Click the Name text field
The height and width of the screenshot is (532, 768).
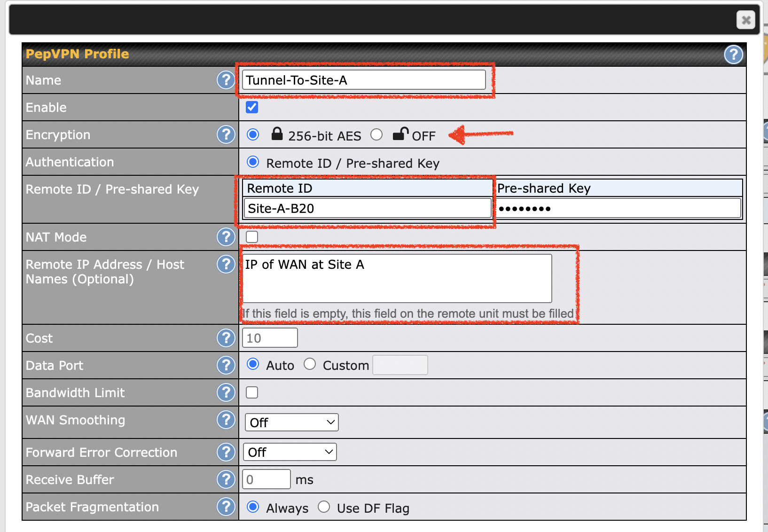coord(364,80)
